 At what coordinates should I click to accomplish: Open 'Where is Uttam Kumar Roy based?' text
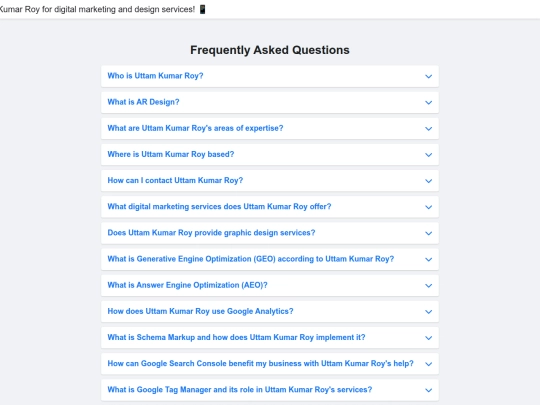pos(171,154)
